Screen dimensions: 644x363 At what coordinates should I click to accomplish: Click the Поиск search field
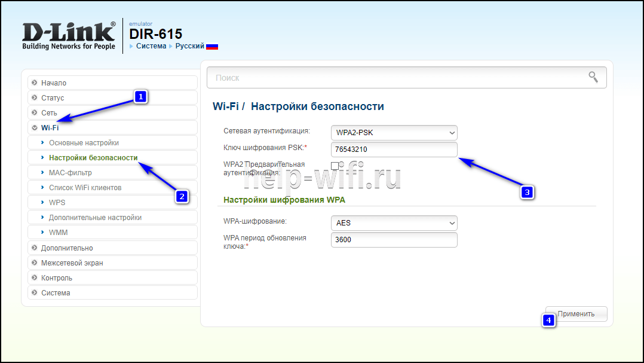(x=407, y=77)
